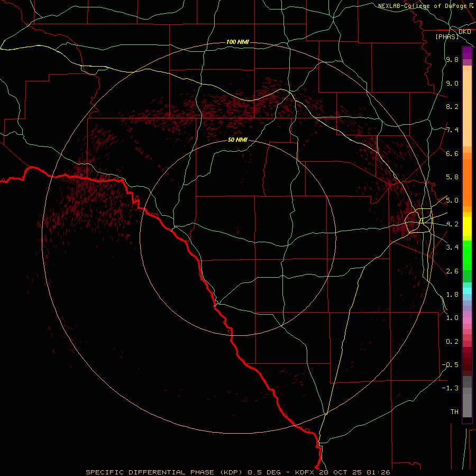Click the TH label on the scale
476x476 pixels.
click(x=454, y=412)
